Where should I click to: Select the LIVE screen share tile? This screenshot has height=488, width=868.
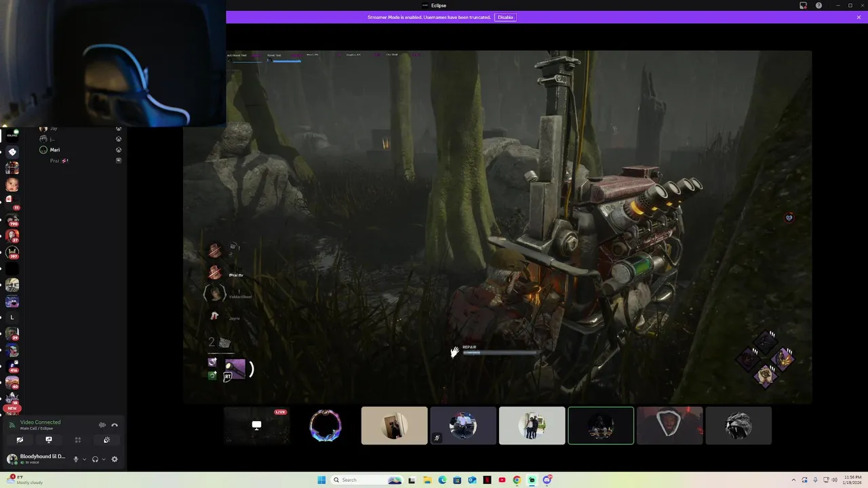[257, 426]
